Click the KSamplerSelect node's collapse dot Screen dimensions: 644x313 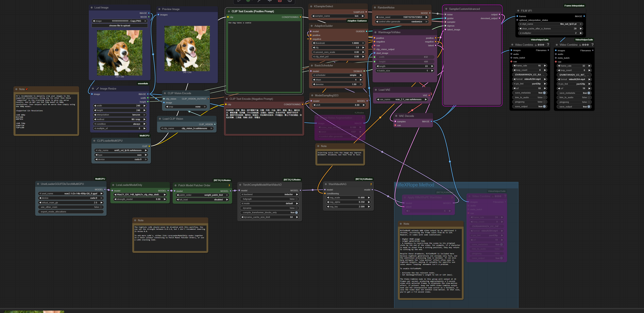pyautogui.click(x=311, y=6)
